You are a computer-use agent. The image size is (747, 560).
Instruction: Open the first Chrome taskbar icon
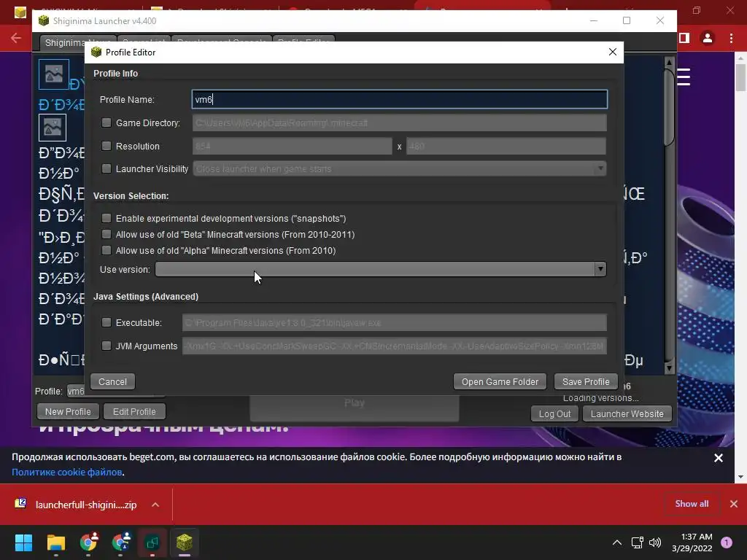[88, 542]
